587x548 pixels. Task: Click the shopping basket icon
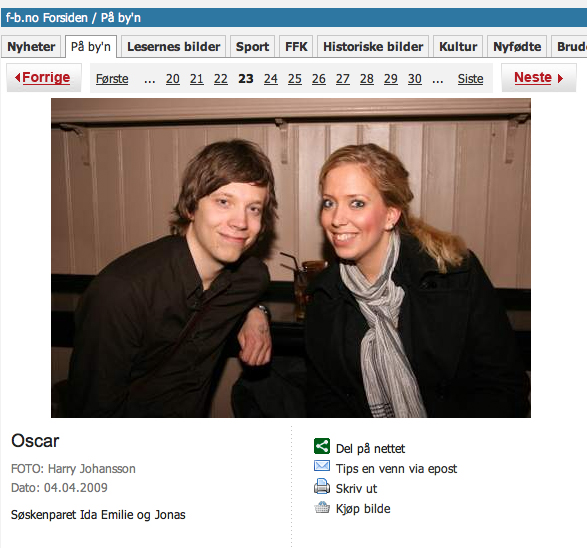pos(322,507)
